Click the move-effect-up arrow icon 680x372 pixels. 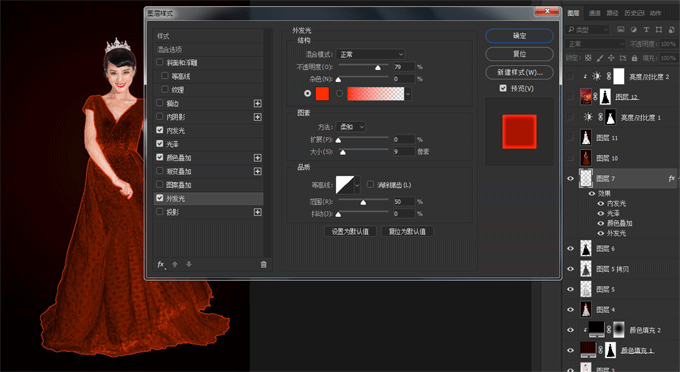(175, 264)
